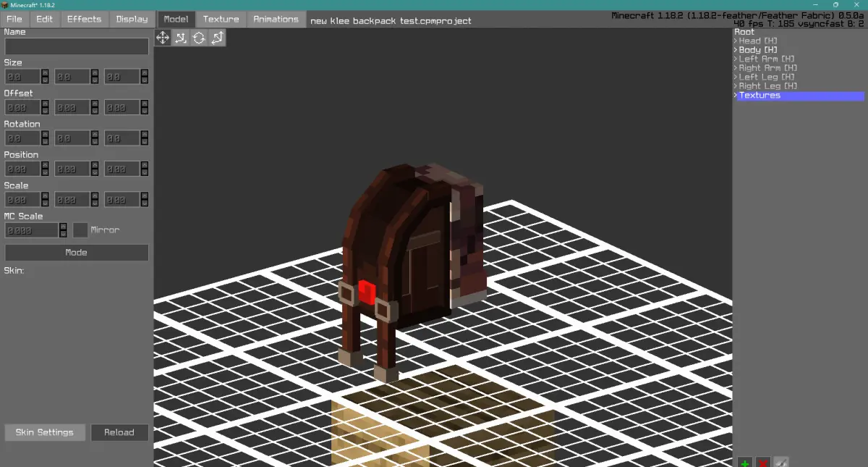
Task: Decrease Offset Y with its down arrow
Action: click(x=95, y=111)
